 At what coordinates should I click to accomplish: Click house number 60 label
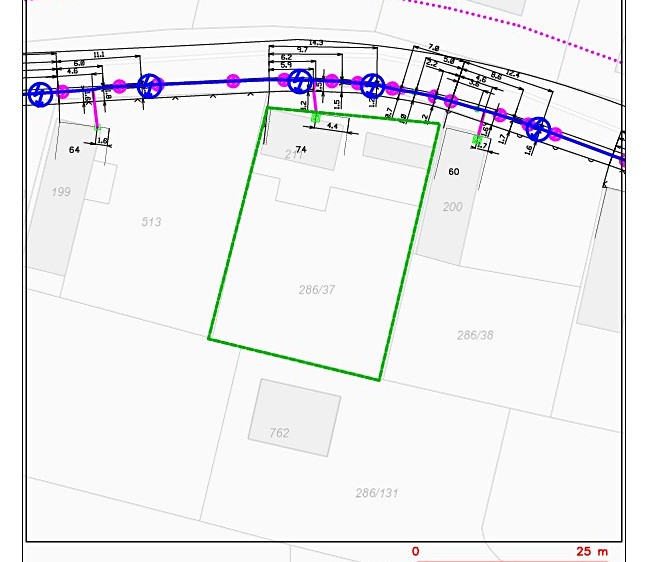coord(454,171)
